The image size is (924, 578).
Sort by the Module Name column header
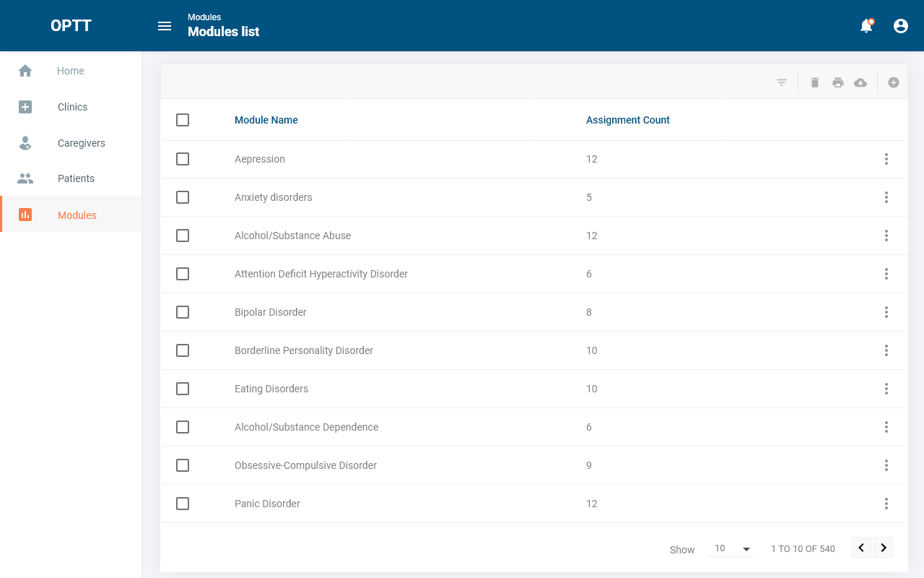click(266, 120)
